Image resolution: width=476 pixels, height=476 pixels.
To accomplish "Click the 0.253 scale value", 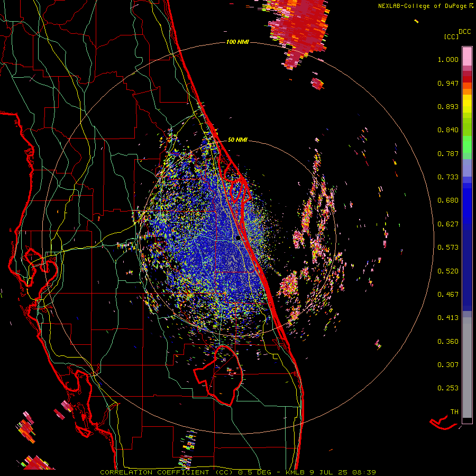I will (448, 388).
